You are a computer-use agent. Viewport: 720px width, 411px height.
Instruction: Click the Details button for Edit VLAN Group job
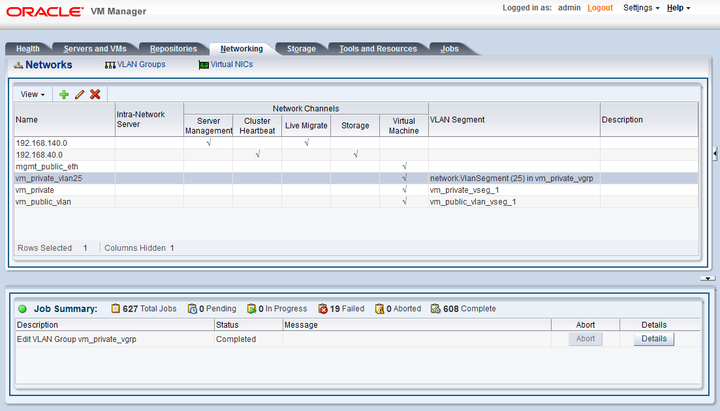point(654,339)
